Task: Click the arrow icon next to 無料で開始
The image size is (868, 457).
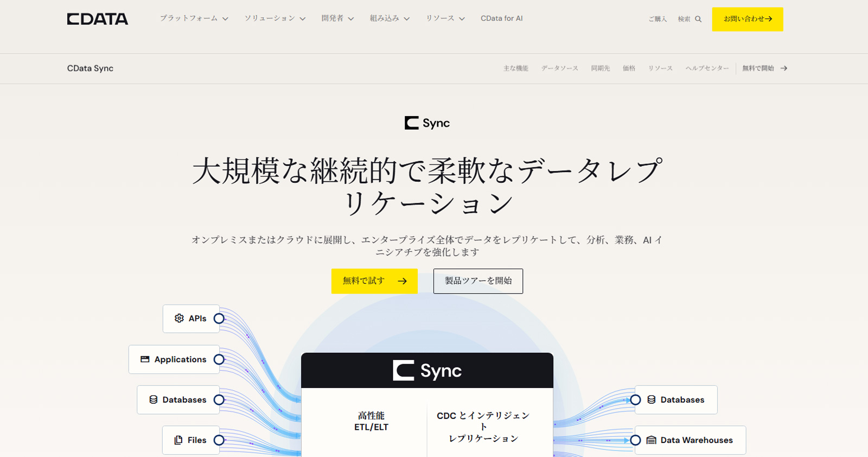Action: tap(784, 68)
